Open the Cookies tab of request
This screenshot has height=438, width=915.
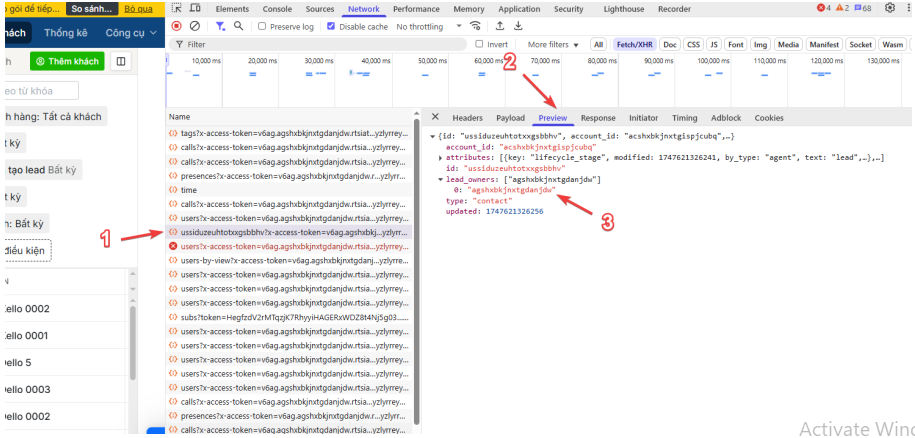coord(769,118)
